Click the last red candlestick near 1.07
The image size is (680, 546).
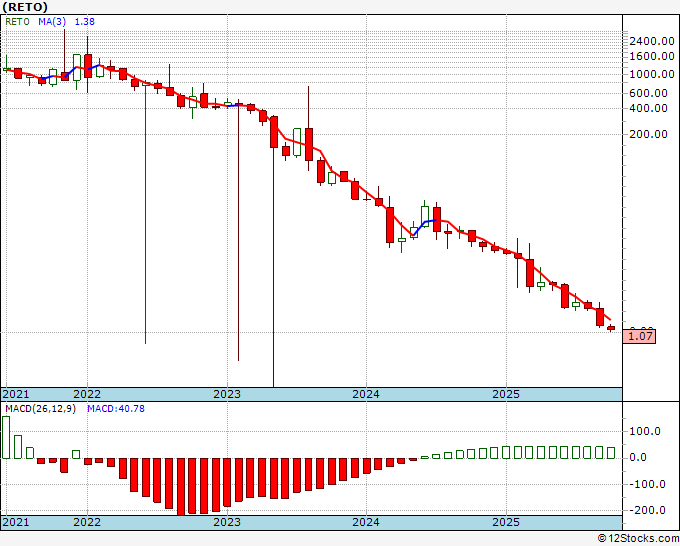pyautogui.click(x=611, y=328)
